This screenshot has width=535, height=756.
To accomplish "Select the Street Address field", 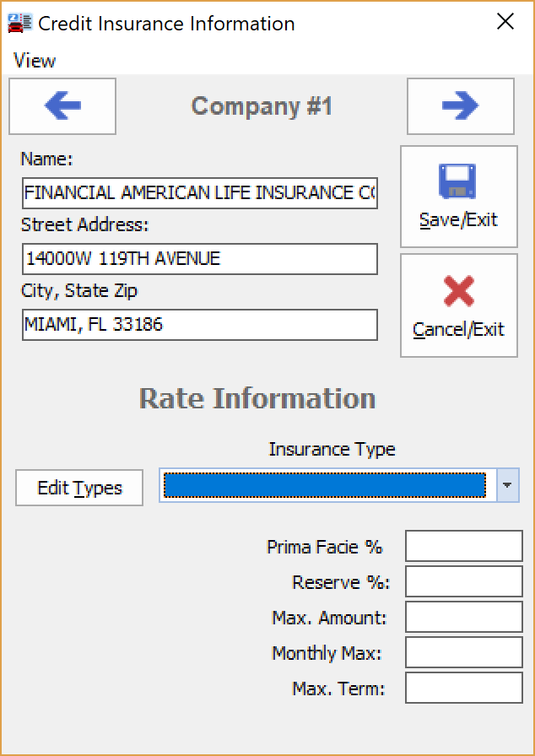I will click(x=200, y=259).
